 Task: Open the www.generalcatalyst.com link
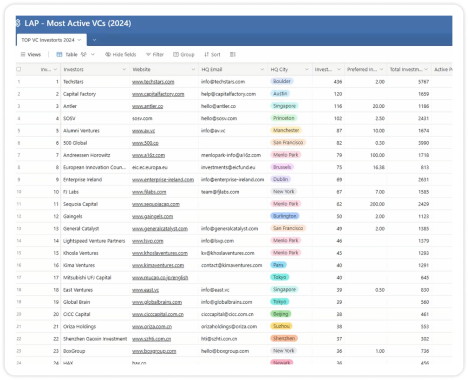click(160, 229)
